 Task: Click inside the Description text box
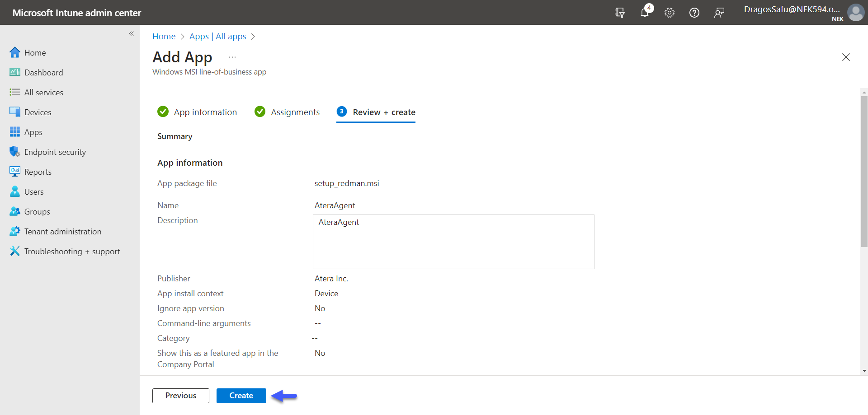pyautogui.click(x=453, y=242)
